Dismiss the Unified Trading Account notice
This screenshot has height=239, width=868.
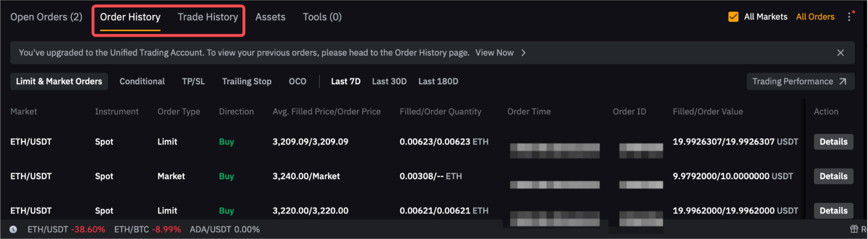[x=840, y=53]
